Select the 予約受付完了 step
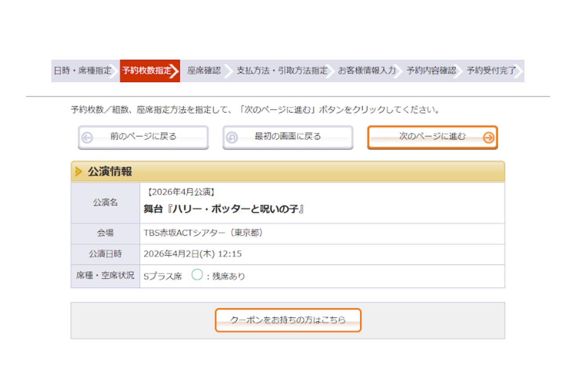 pos(491,71)
